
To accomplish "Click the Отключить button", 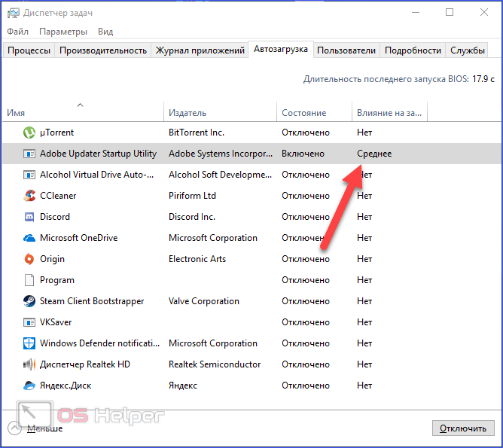I will (x=463, y=428).
